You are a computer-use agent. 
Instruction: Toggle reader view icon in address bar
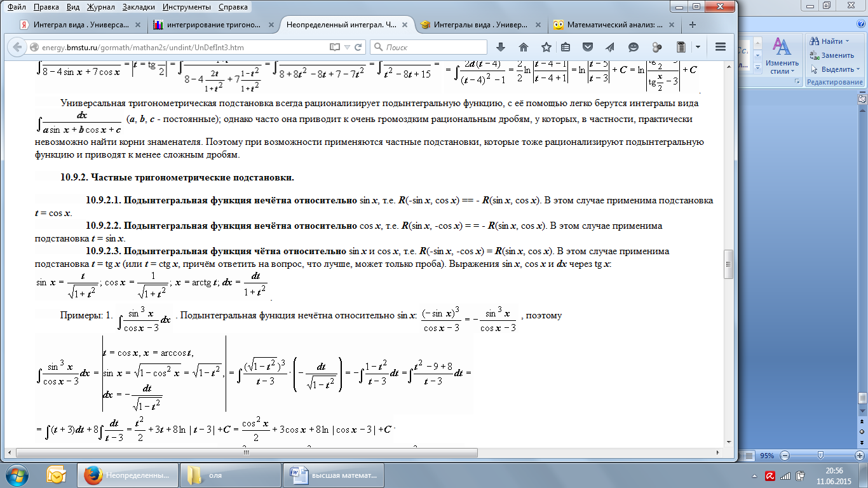click(x=335, y=47)
